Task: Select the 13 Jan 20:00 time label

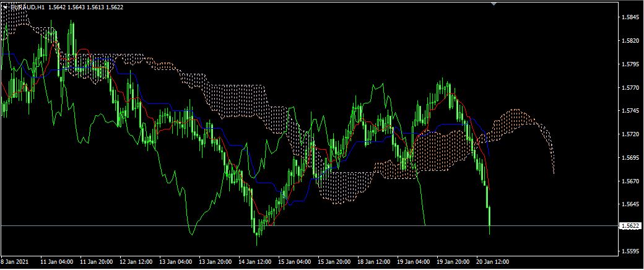Action: point(215,263)
